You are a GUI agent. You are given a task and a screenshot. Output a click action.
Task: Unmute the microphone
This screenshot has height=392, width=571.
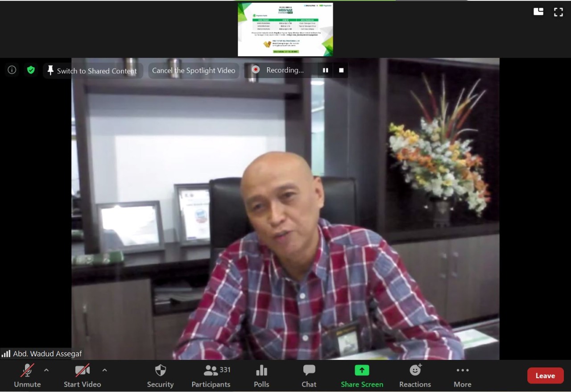point(27,375)
